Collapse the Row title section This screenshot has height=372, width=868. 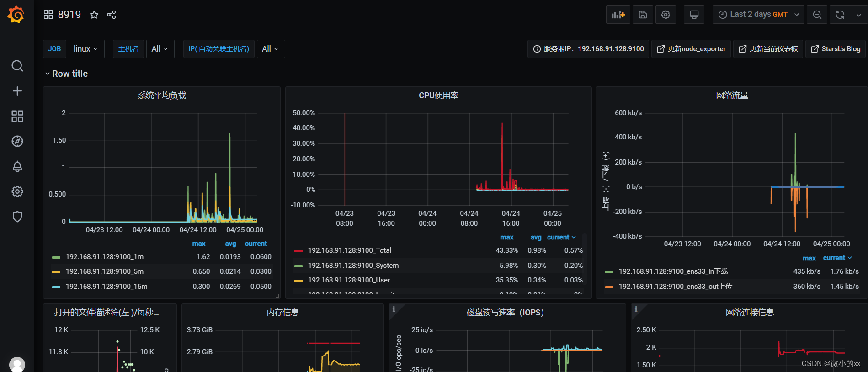point(66,74)
